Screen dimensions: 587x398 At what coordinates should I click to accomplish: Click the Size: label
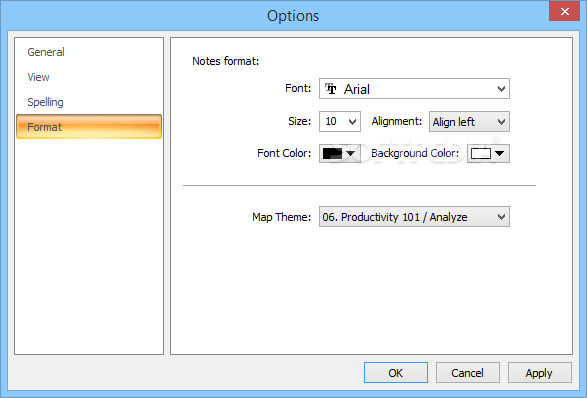pos(299,121)
